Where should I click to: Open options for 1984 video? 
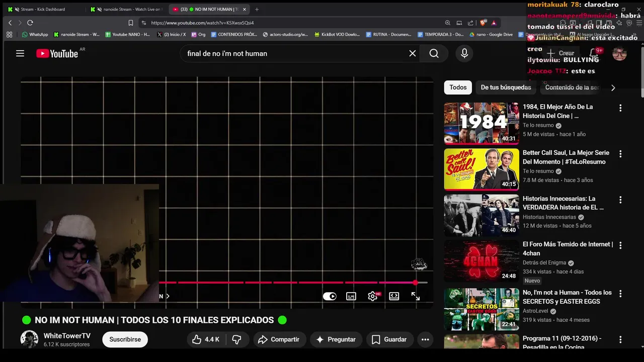[620, 108]
